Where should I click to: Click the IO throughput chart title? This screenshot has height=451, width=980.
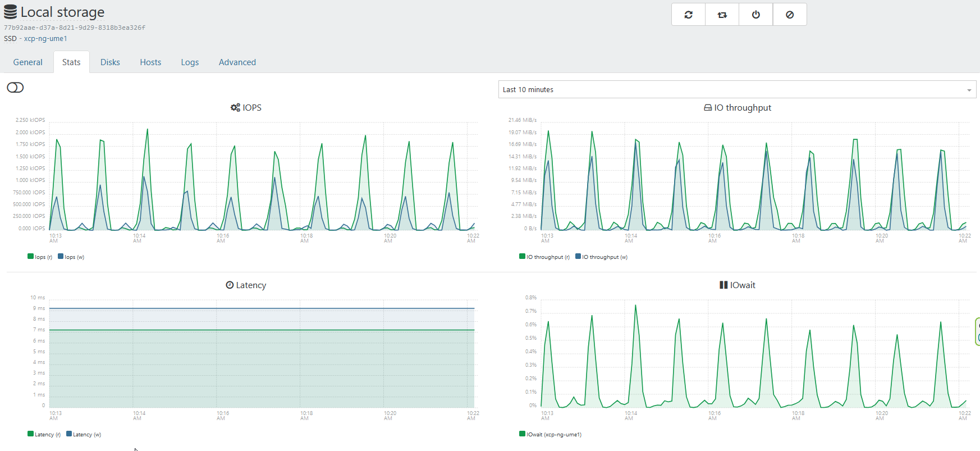point(743,107)
